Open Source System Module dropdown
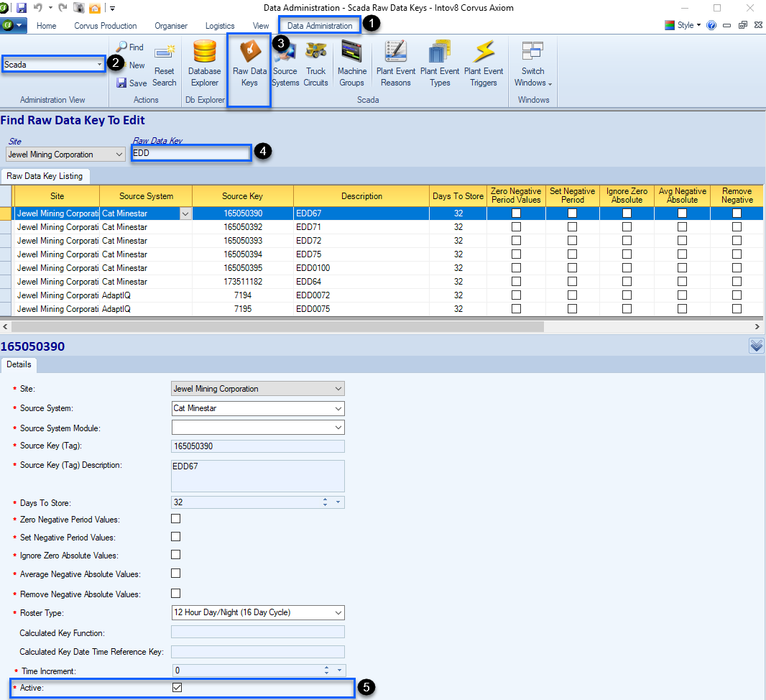Screen dimensions: 766x700 coord(338,428)
